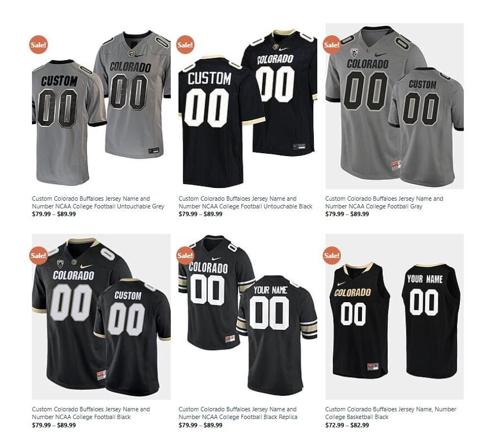Viewport: 504px width, 440px height.
Task: Open the Black Replica jersey product image
Action: click(248, 317)
